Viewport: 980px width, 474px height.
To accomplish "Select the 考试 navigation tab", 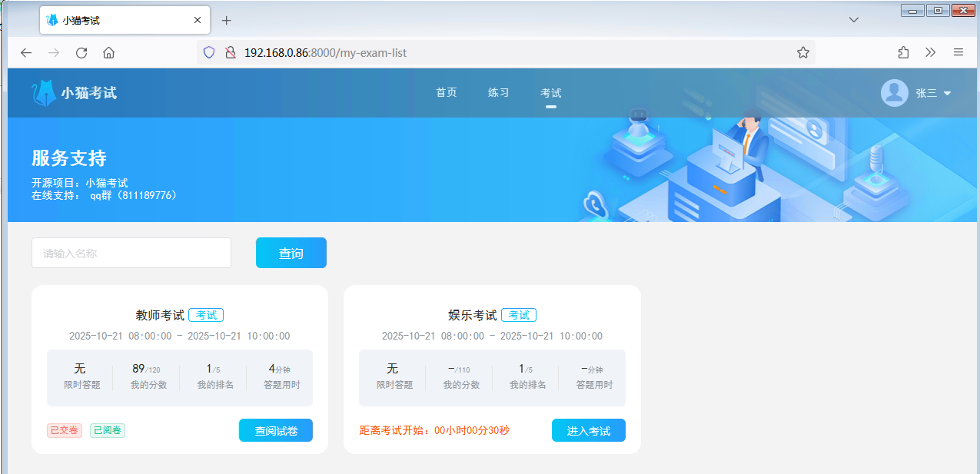I will pos(550,93).
